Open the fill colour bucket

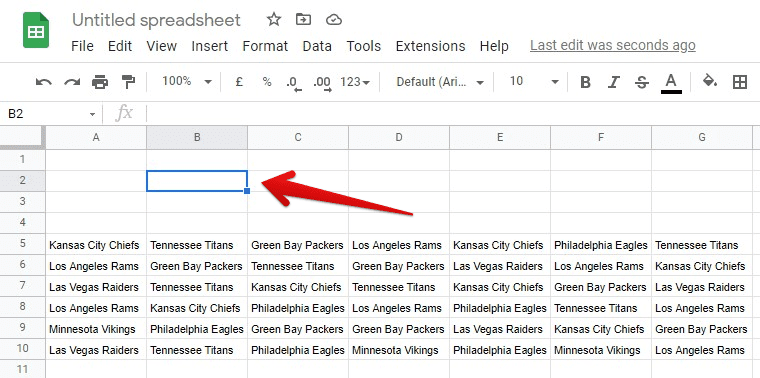tap(710, 81)
